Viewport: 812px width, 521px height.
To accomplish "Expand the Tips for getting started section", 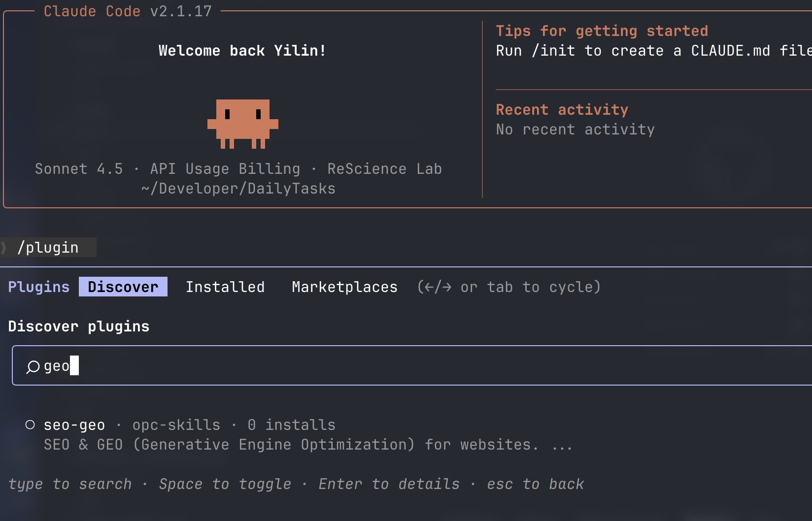I will 602,31.
